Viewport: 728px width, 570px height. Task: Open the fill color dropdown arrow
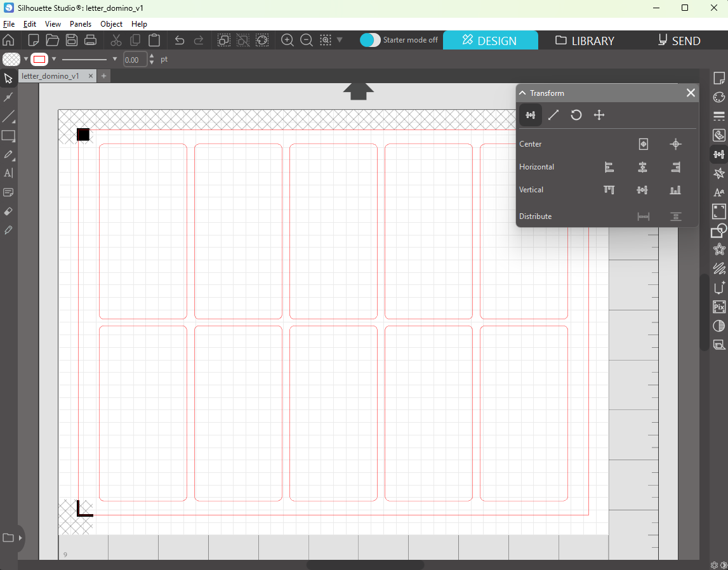[26, 59]
